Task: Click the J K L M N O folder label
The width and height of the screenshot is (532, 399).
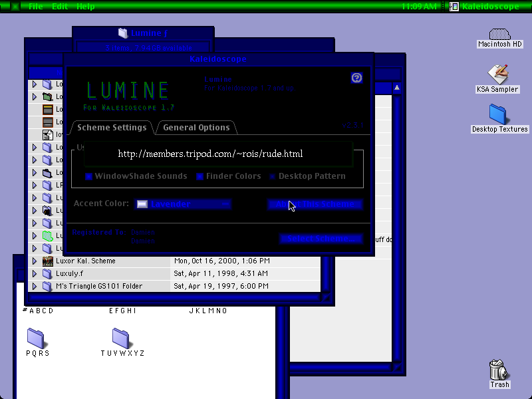Action: point(208,311)
